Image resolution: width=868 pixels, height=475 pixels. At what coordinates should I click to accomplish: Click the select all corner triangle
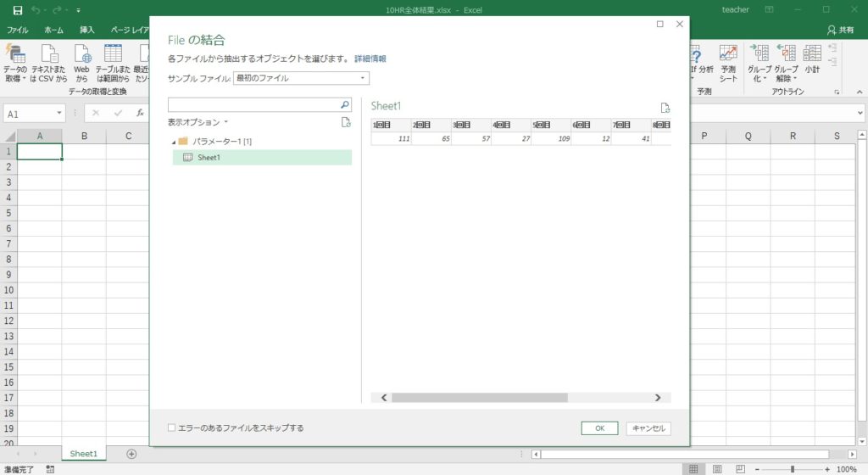tap(10, 137)
